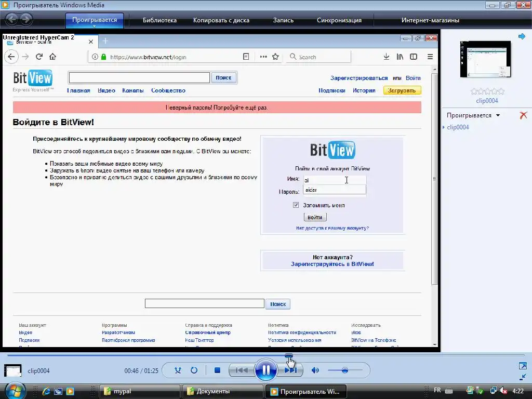The height and width of the screenshot is (399, 532).
Task: Open a new browser tab
Action: coord(105,41)
